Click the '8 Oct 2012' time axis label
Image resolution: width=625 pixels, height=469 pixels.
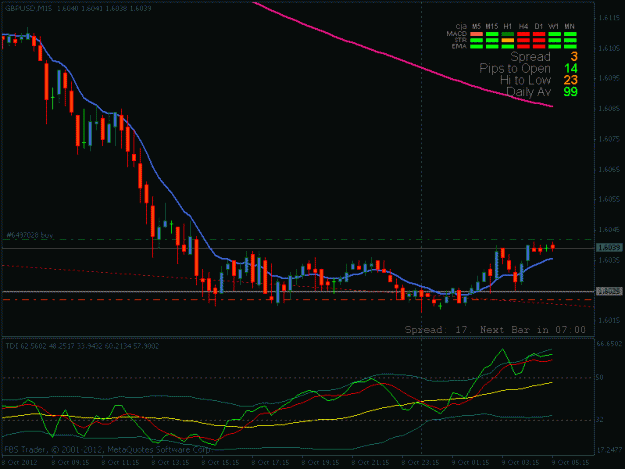tap(20, 463)
